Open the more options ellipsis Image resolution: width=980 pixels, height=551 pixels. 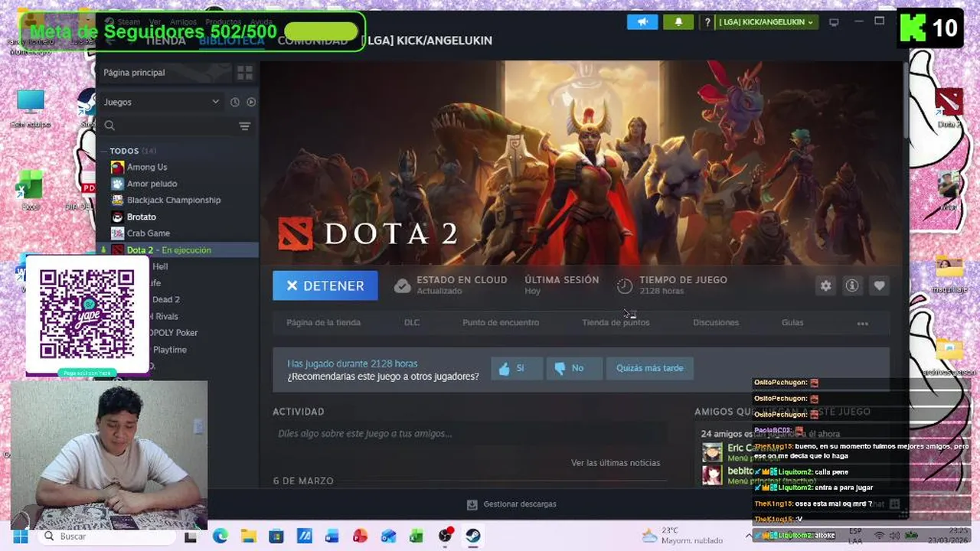(863, 323)
